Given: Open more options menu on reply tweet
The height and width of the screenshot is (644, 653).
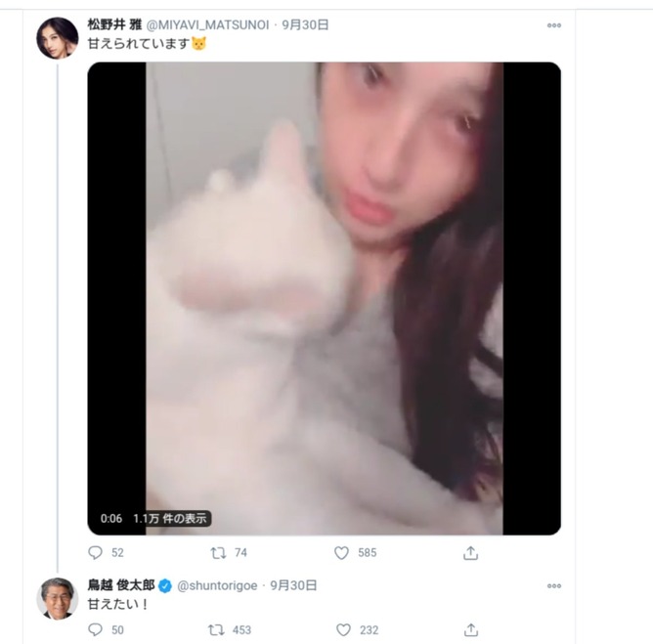Looking at the screenshot, I should 554,585.
